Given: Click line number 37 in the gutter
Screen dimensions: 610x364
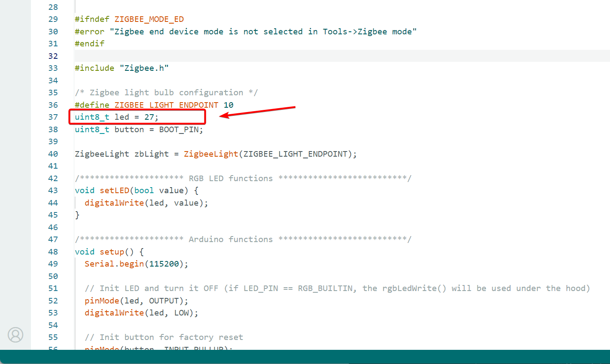Looking at the screenshot, I should [53, 117].
